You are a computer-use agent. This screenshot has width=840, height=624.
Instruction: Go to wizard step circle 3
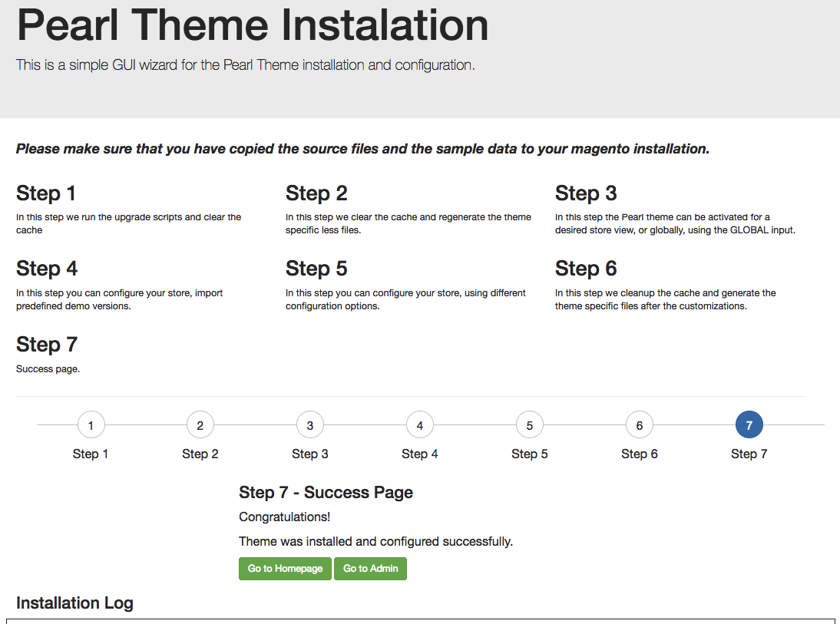(x=310, y=425)
